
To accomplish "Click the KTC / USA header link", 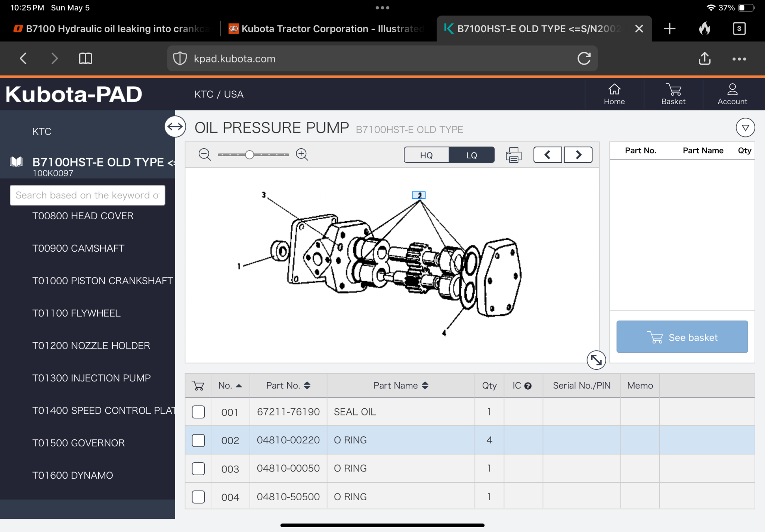I will click(x=219, y=94).
